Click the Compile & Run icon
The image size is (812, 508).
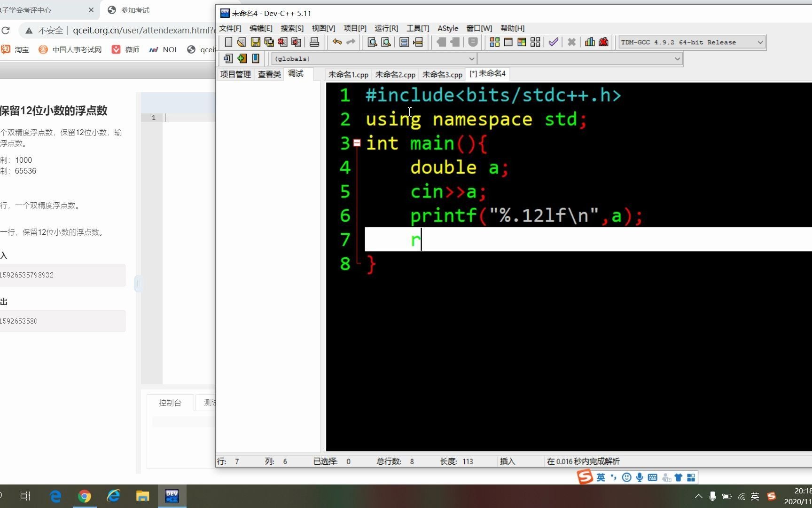pyautogui.click(x=522, y=42)
